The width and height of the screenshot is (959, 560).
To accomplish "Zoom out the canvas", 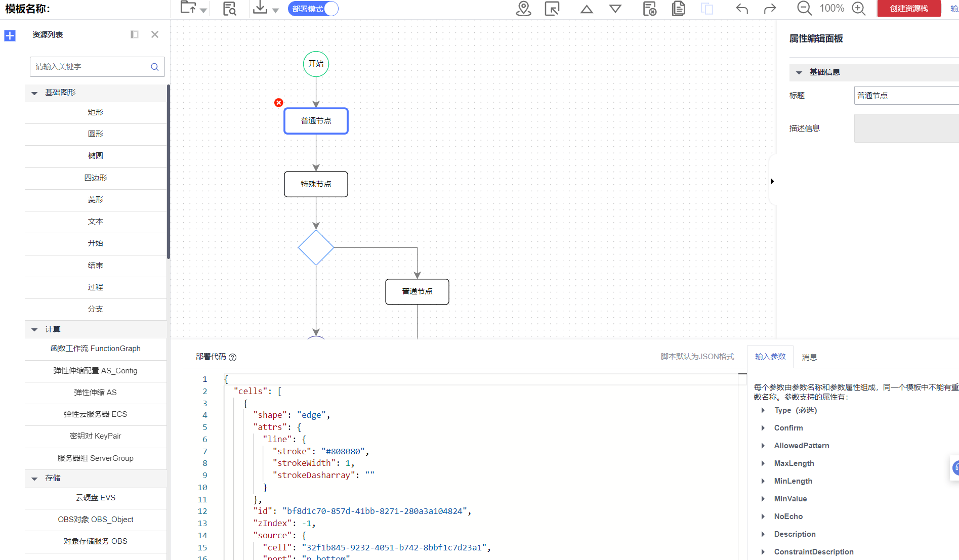I will pyautogui.click(x=804, y=9).
